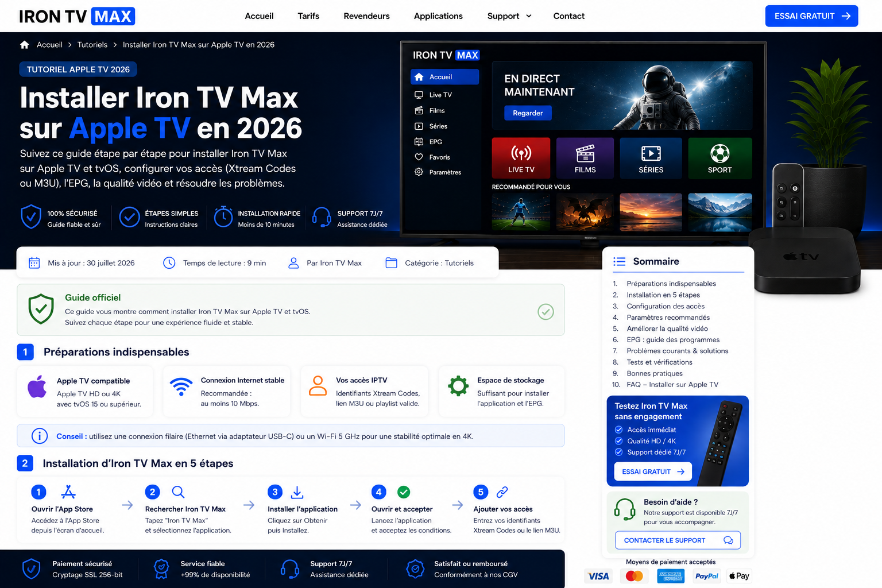Jump to Améliorer la qualité vidéo
Viewport: 882px width, 588px height.
point(667,328)
